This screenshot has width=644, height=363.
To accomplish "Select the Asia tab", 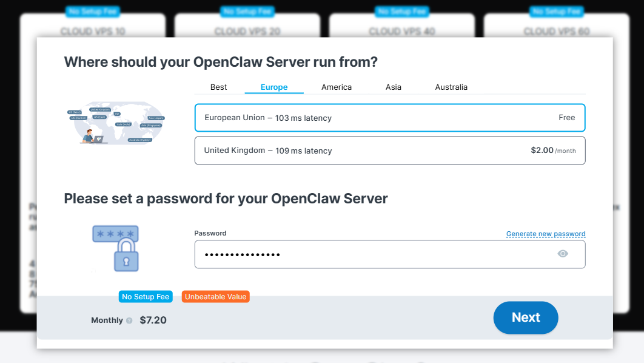I will point(394,87).
